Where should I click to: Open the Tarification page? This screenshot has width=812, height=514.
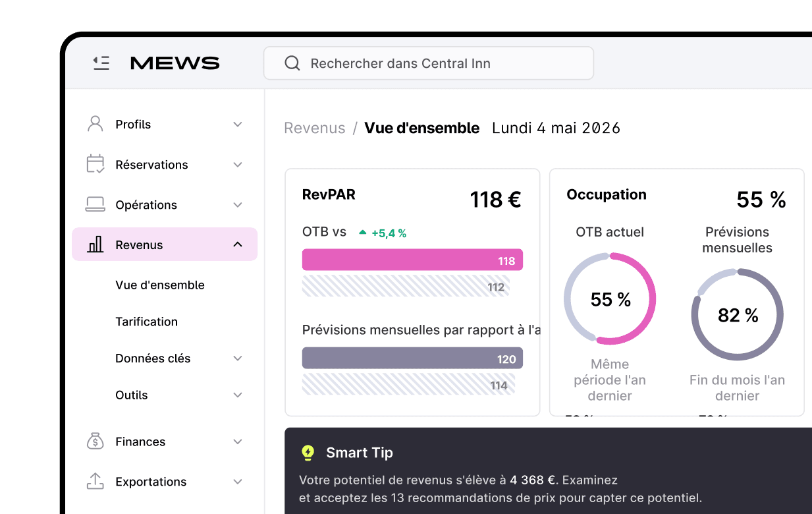146,322
